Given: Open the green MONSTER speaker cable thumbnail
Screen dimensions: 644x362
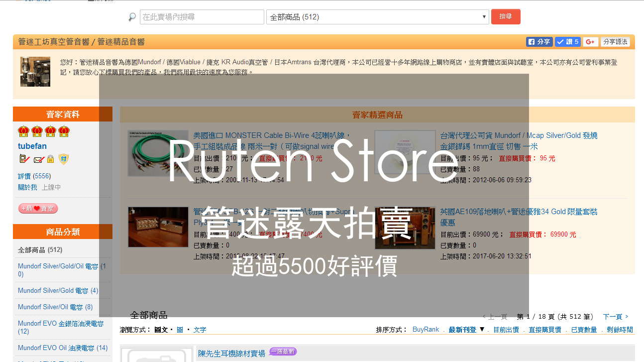Looking at the screenshot, I should [158, 153].
